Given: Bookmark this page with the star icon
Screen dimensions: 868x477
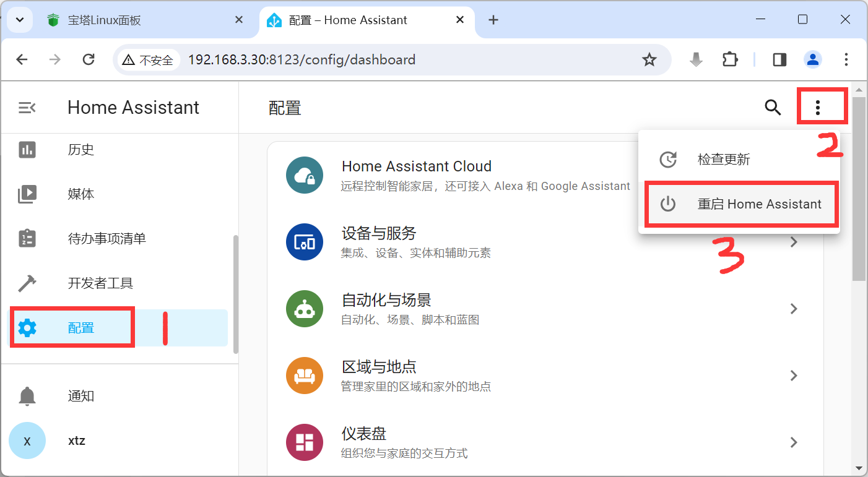Looking at the screenshot, I should pyautogui.click(x=649, y=60).
